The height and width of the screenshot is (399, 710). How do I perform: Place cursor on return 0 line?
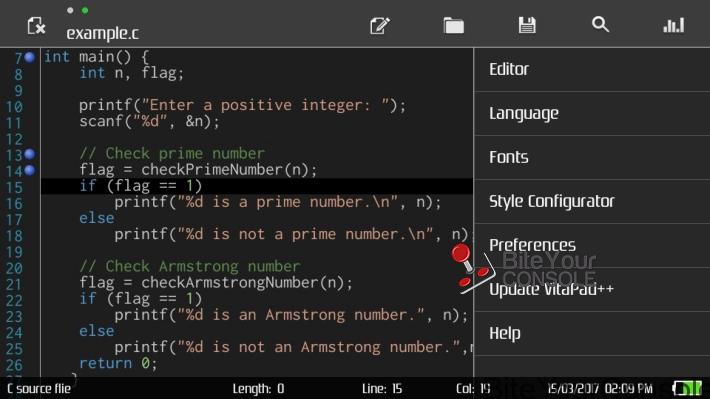pyautogui.click(x=118, y=363)
